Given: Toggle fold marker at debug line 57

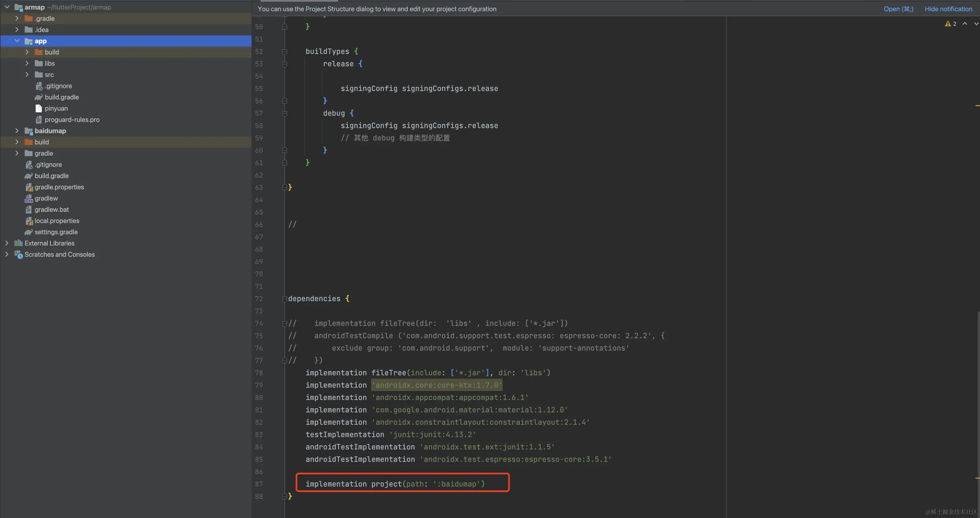Looking at the screenshot, I should click(284, 113).
